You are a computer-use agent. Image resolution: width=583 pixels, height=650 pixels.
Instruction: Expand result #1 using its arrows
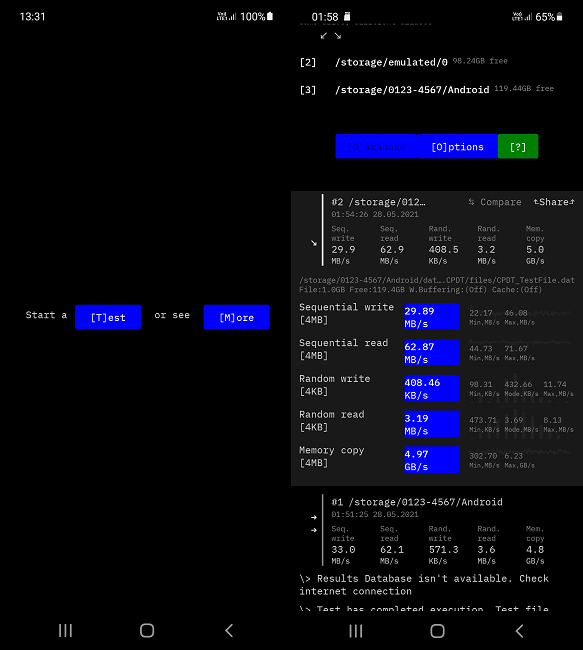314,524
